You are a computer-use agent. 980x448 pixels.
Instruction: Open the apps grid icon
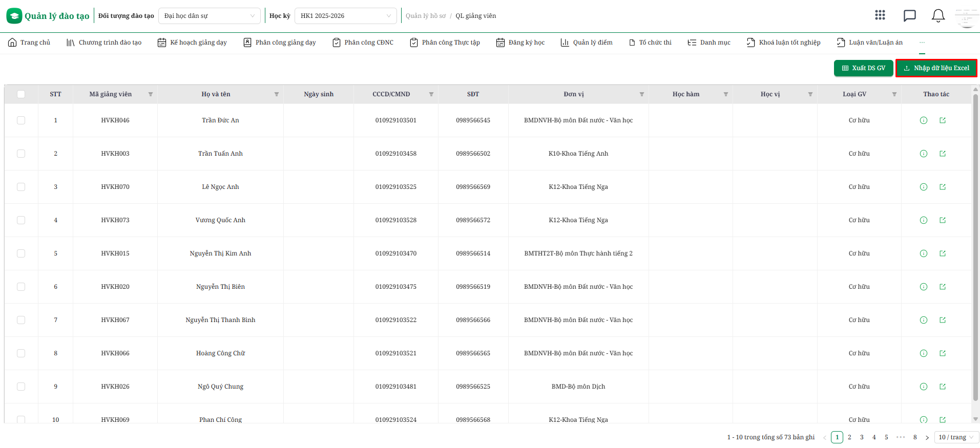coord(880,15)
